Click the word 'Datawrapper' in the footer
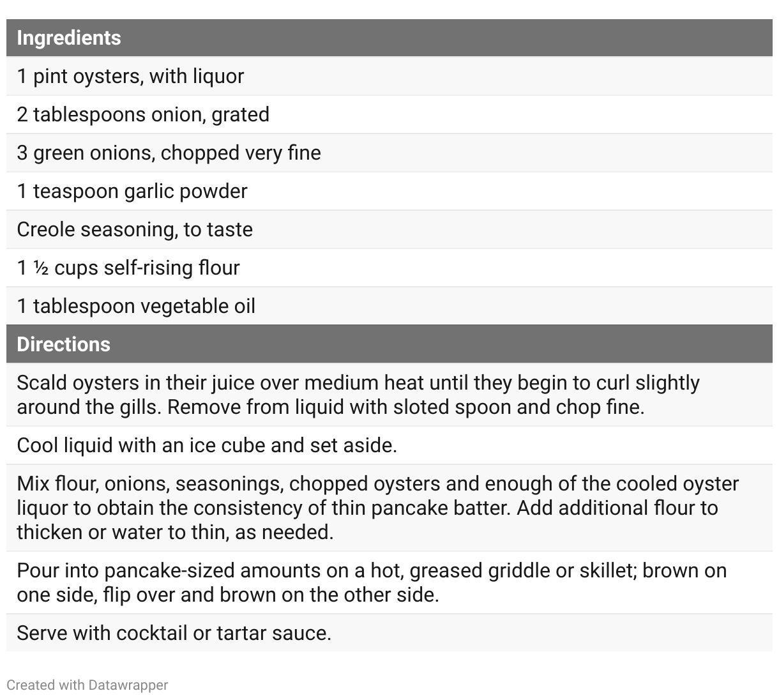 click(128, 685)
